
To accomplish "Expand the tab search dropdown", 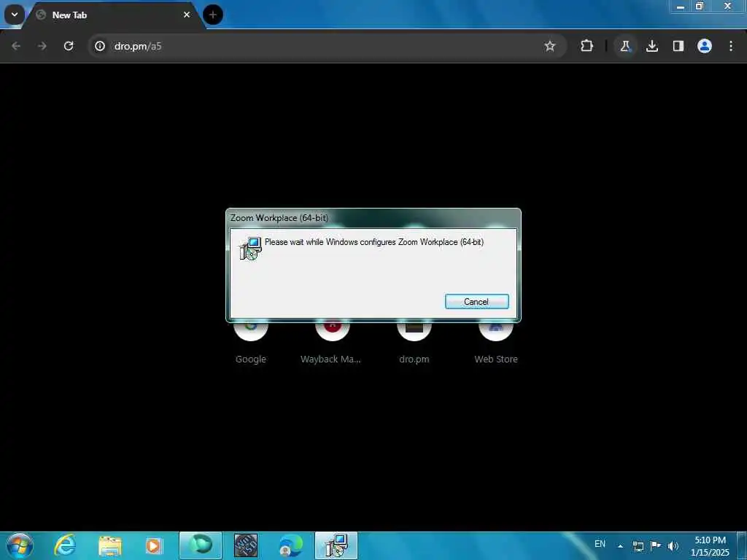I will (15, 15).
